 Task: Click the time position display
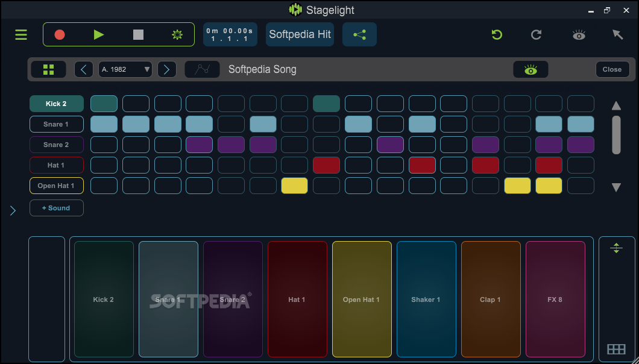(230, 34)
